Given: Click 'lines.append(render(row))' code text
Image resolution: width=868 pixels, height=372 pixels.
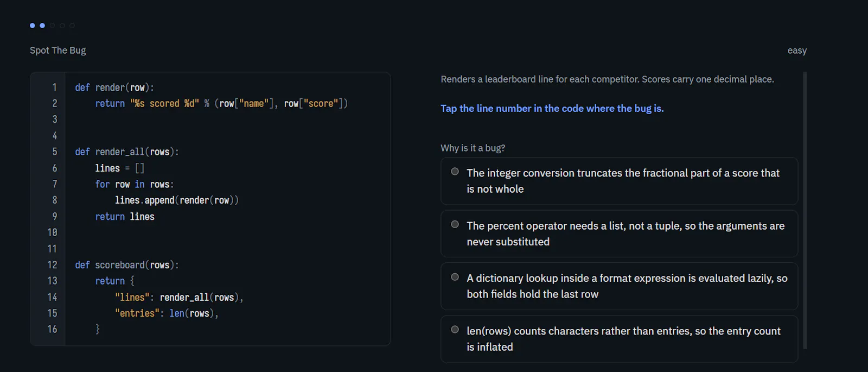Looking at the screenshot, I should [177, 200].
